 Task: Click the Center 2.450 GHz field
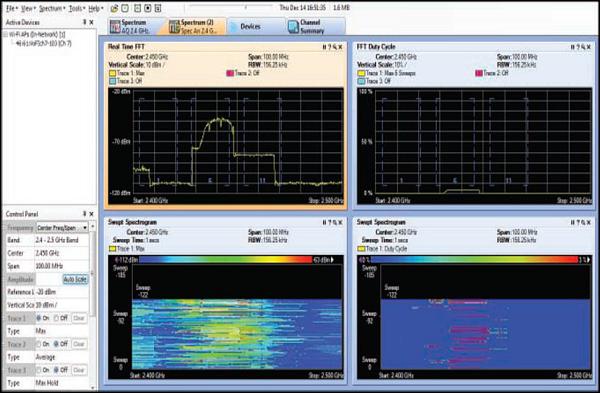coord(61,253)
